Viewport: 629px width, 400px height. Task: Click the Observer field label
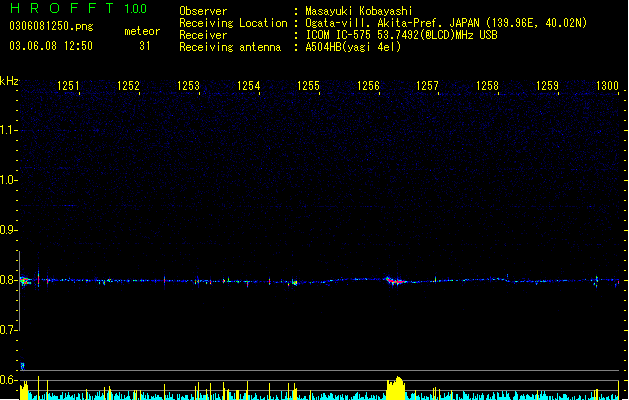point(203,11)
